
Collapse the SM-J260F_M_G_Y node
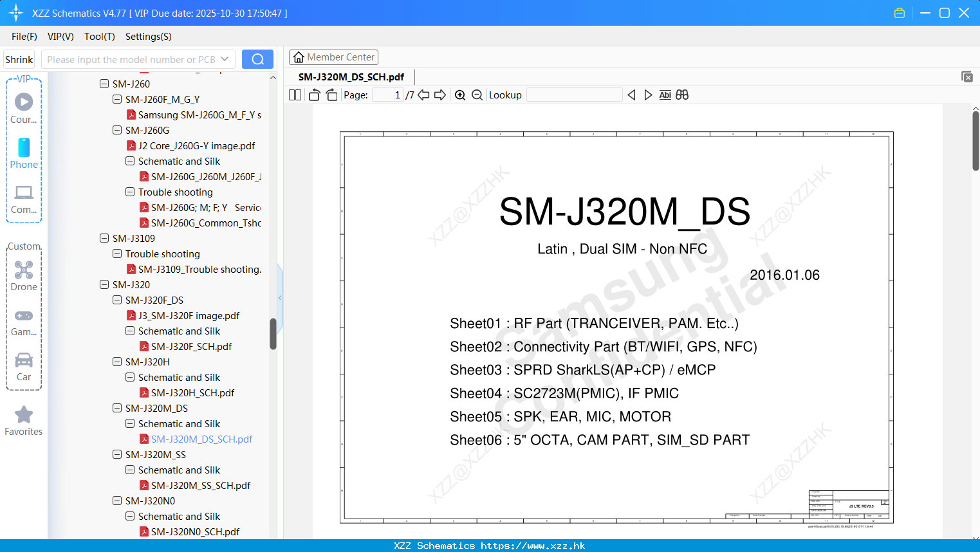(x=117, y=99)
